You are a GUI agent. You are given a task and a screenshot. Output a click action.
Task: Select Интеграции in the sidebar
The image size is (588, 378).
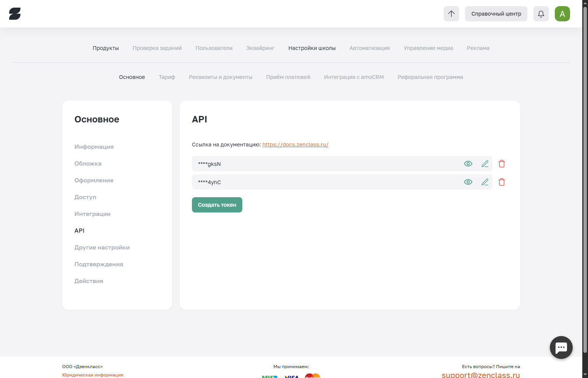(x=92, y=214)
